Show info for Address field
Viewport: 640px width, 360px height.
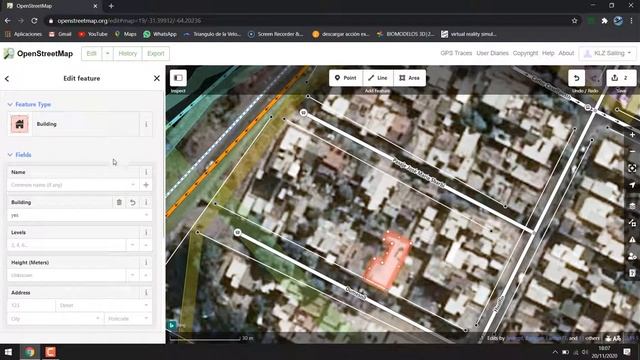[146, 293]
